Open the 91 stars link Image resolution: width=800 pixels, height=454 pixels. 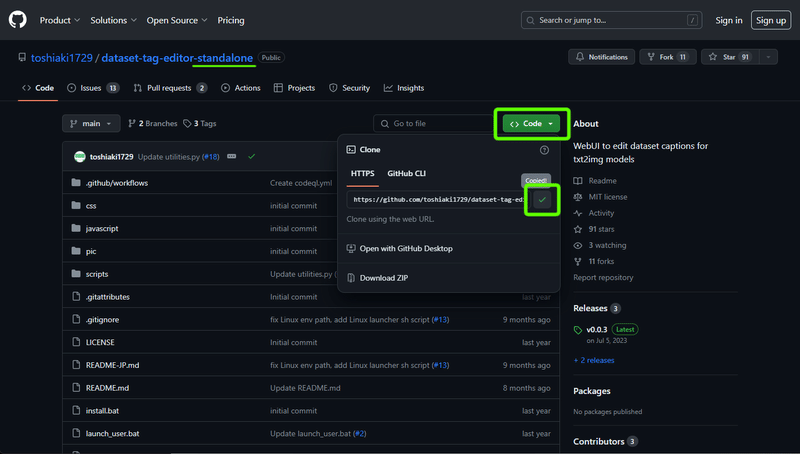(594, 229)
